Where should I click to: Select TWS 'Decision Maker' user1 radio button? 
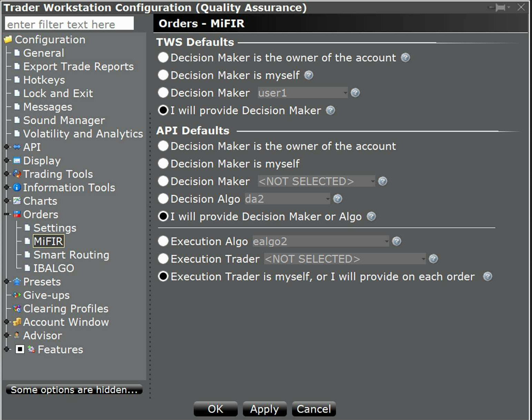[163, 93]
